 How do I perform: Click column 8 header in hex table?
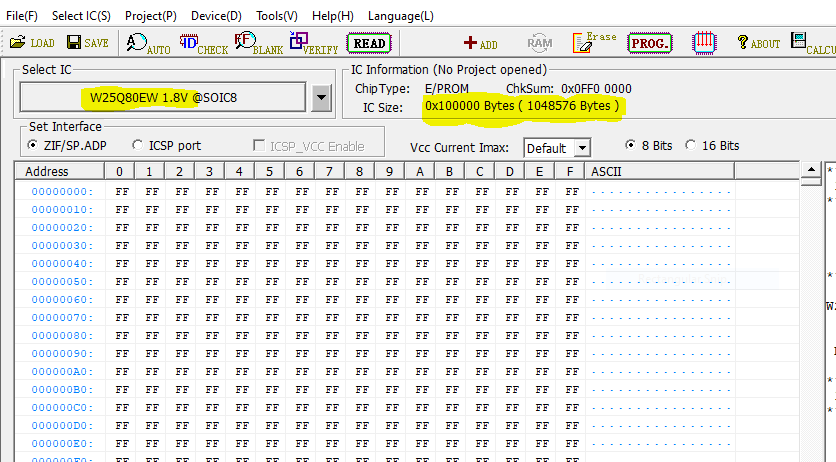point(359,172)
